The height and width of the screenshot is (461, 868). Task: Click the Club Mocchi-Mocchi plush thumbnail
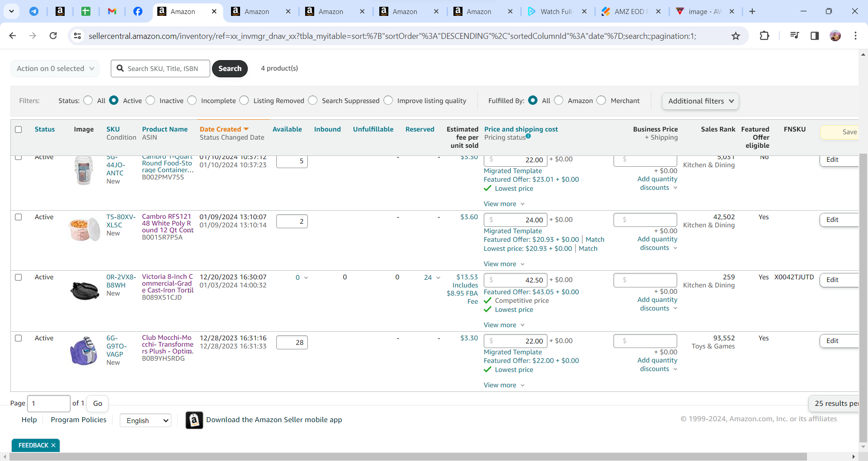84,350
